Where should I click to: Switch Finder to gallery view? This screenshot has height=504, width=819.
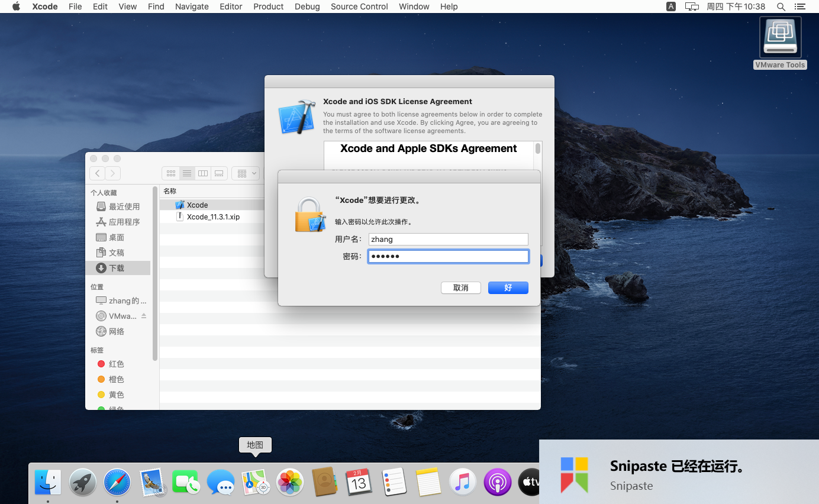pyautogui.click(x=219, y=173)
